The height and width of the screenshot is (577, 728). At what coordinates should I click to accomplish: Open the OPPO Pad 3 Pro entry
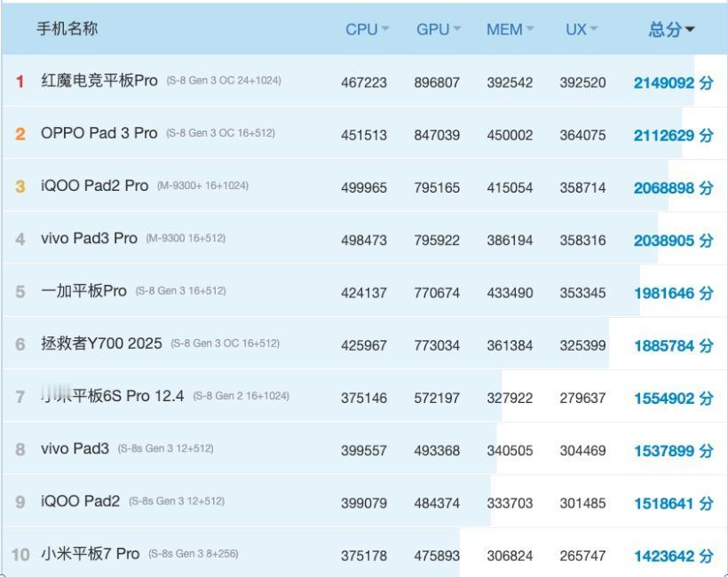click(x=99, y=133)
